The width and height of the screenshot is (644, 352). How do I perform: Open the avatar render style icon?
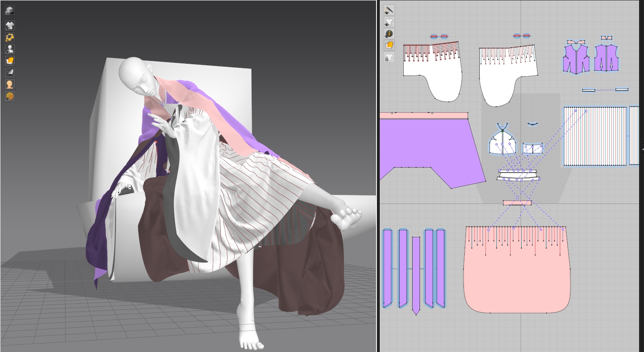pyautogui.click(x=10, y=84)
